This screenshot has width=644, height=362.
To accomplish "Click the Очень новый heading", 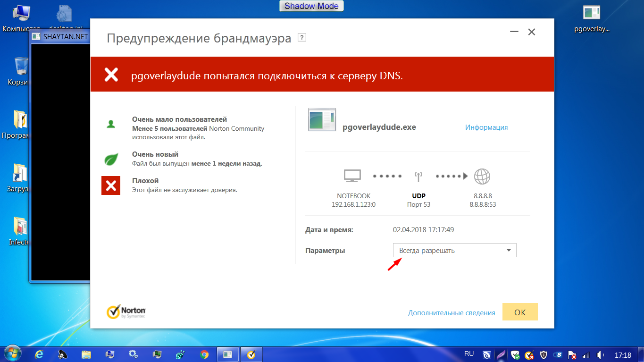I will 155,155.
